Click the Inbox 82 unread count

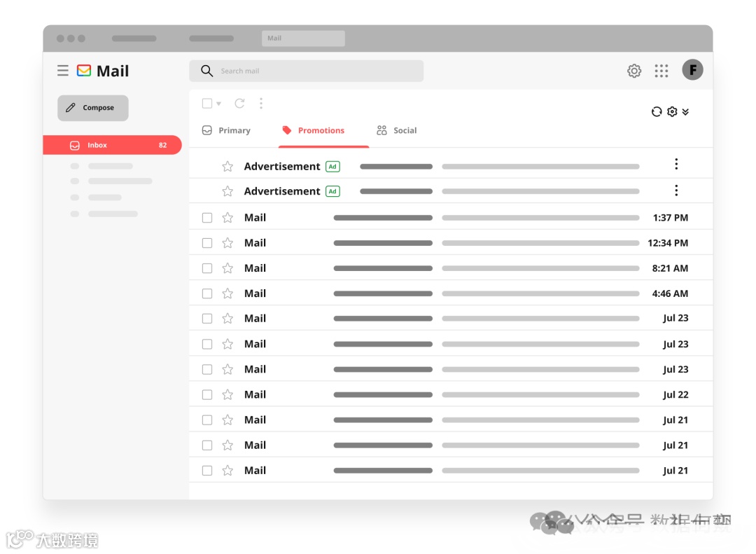point(163,145)
